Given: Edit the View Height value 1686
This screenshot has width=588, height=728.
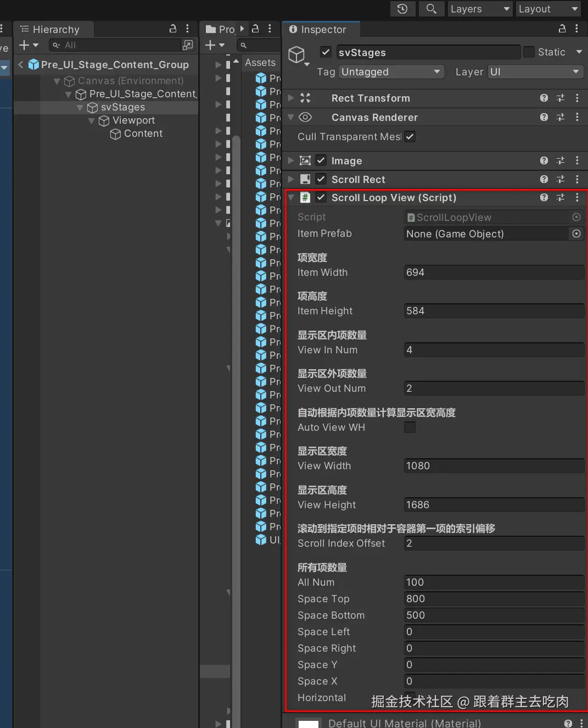Looking at the screenshot, I should click(x=494, y=505).
